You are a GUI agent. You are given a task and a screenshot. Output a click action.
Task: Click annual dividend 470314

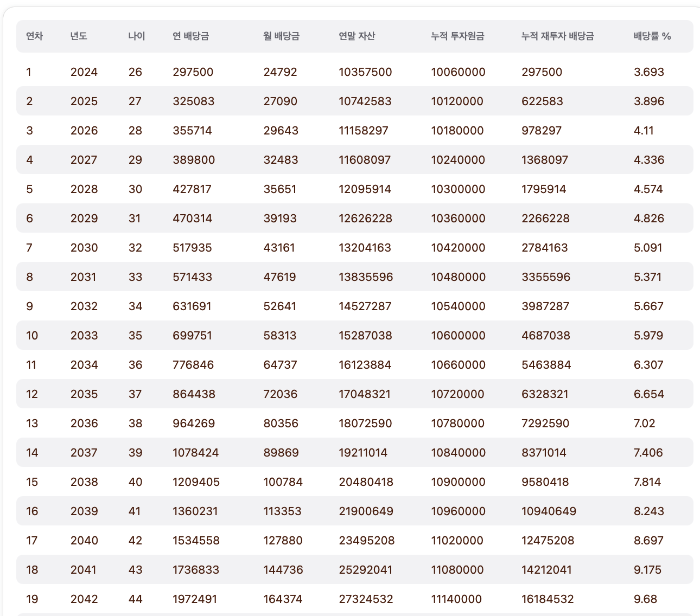point(193,219)
